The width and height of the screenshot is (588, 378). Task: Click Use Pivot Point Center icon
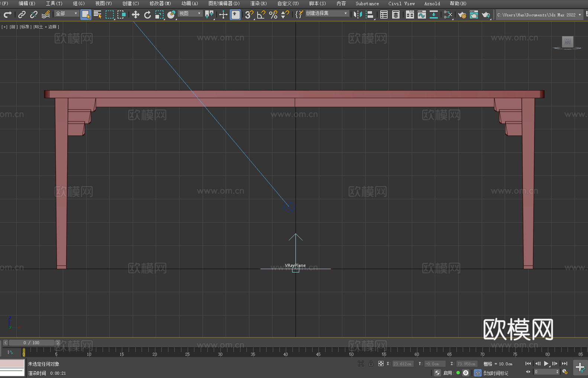click(209, 14)
